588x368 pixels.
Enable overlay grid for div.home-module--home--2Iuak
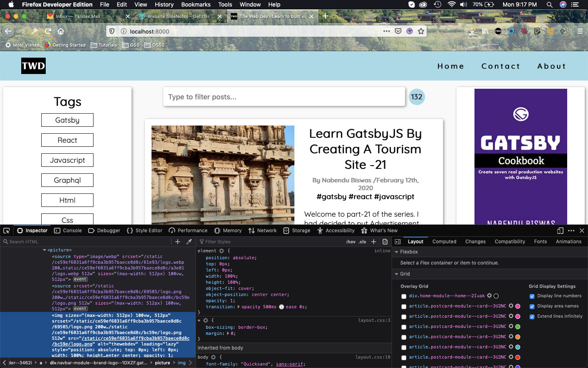(404, 296)
